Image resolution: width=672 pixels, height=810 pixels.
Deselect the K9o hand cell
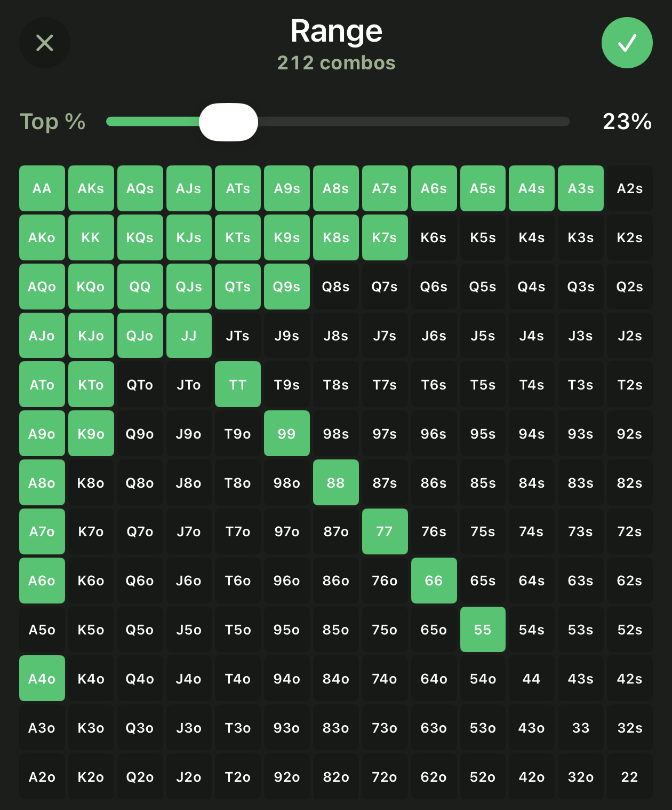91,434
